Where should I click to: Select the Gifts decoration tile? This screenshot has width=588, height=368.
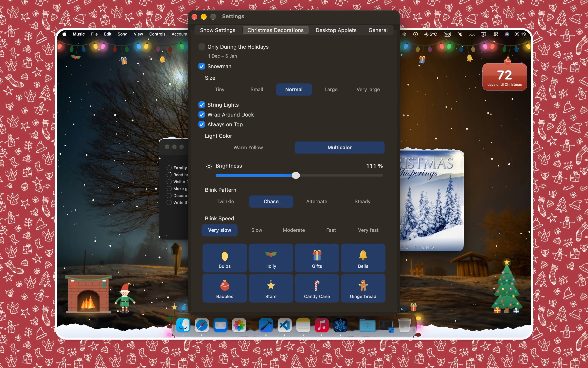click(x=317, y=258)
